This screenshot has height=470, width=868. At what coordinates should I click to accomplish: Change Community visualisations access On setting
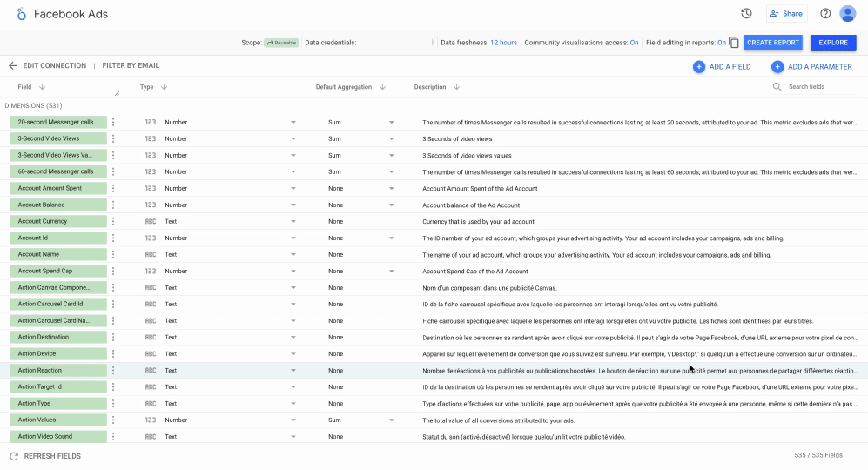click(x=634, y=43)
